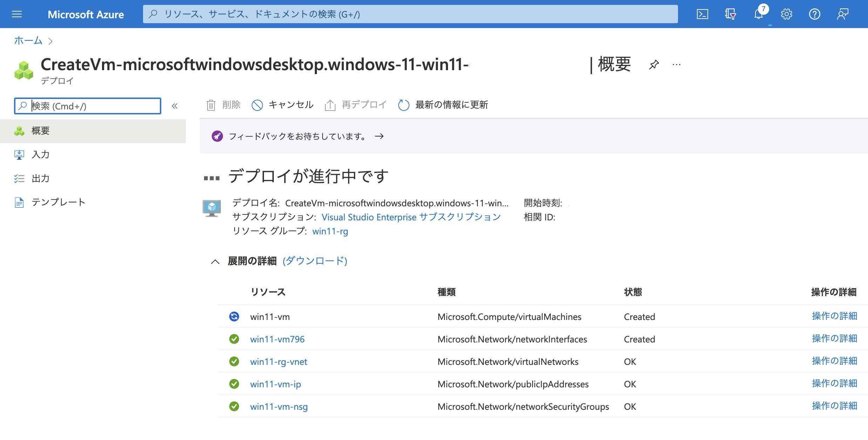Collapse the left sidebar with « arrow
868x440 pixels.
[x=174, y=106]
